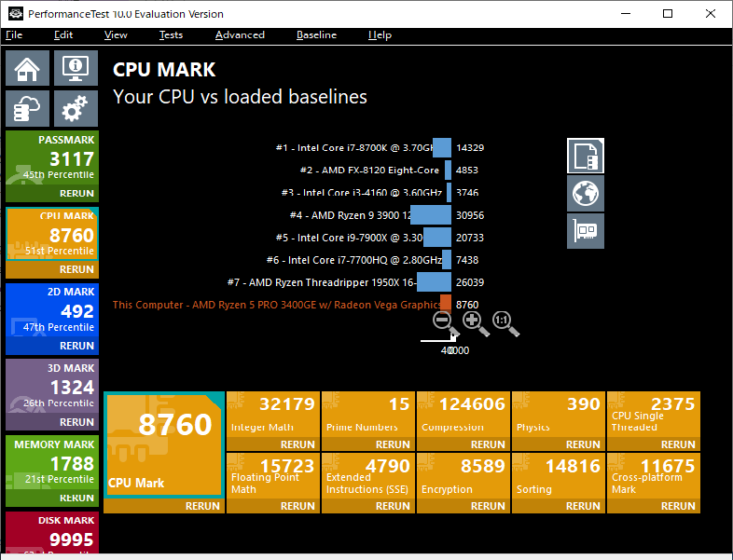
Task: Select the 3D Mark 1324 tile
Action: (52, 388)
